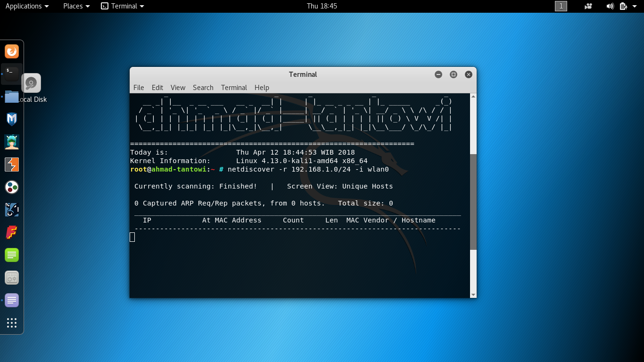Click the screen recorder tray icon
This screenshot has width=644, height=362.
(x=588, y=6)
